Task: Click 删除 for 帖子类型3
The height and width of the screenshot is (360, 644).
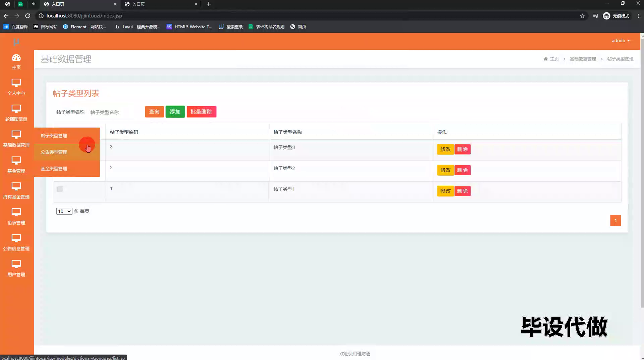Action: coord(462,149)
